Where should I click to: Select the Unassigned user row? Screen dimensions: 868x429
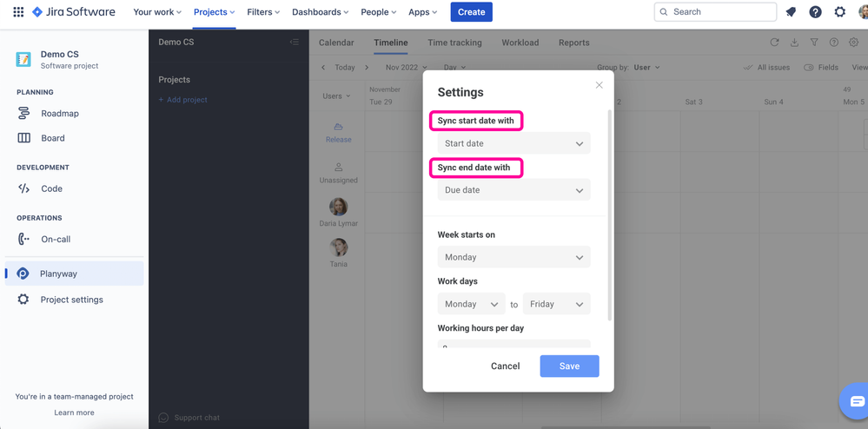pos(338,172)
